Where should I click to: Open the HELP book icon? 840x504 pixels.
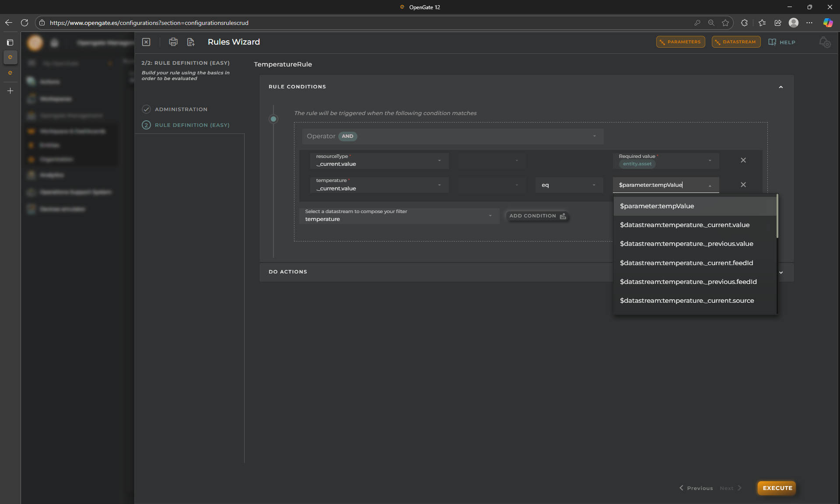coord(772,42)
